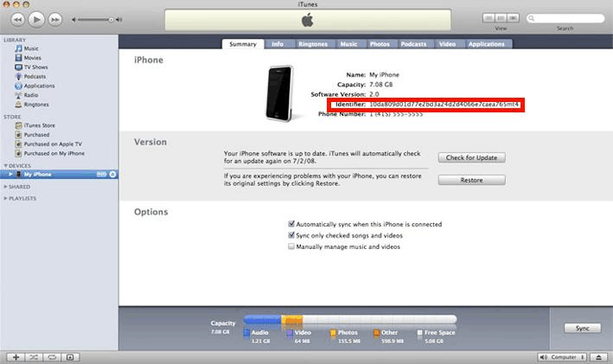The height and width of the screenshot is (364, 613).
Task: Switch to the Video tab
Action: coord(447,44)
